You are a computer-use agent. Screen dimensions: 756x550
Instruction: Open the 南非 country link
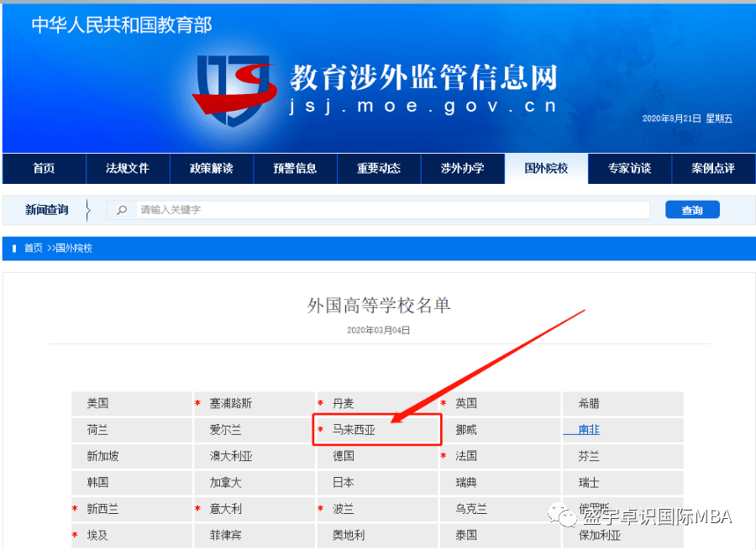589,429
